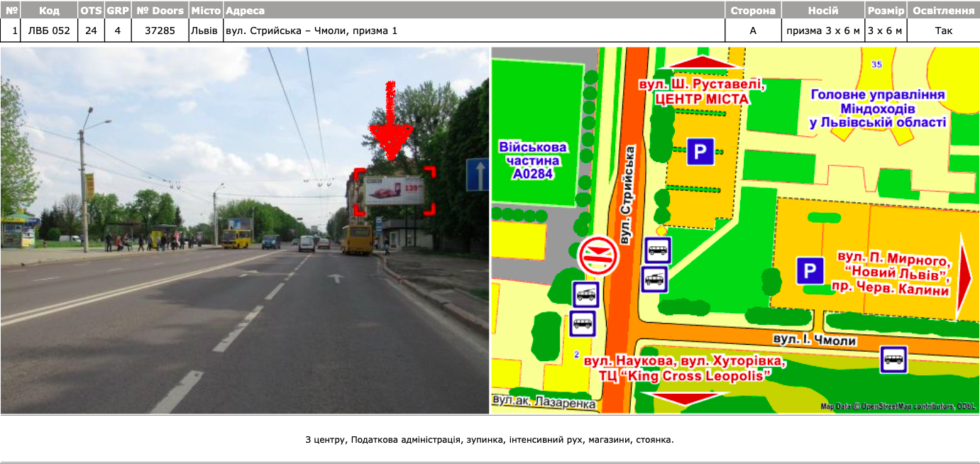Image resolution: width=980 pixels, height=464 pixels.
Task: Click the Військова частина А0284 map label
Action: (x=532, y=160)
